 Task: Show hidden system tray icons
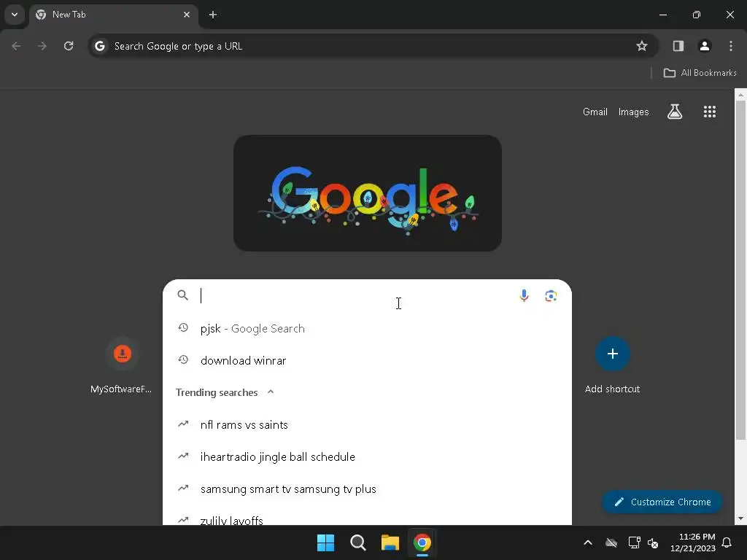(x=588, y=542)
